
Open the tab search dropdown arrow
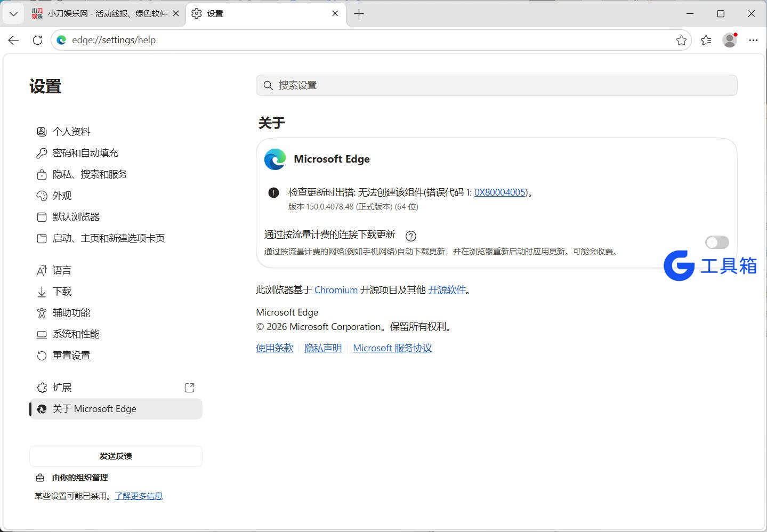click(x=13, y=14)
